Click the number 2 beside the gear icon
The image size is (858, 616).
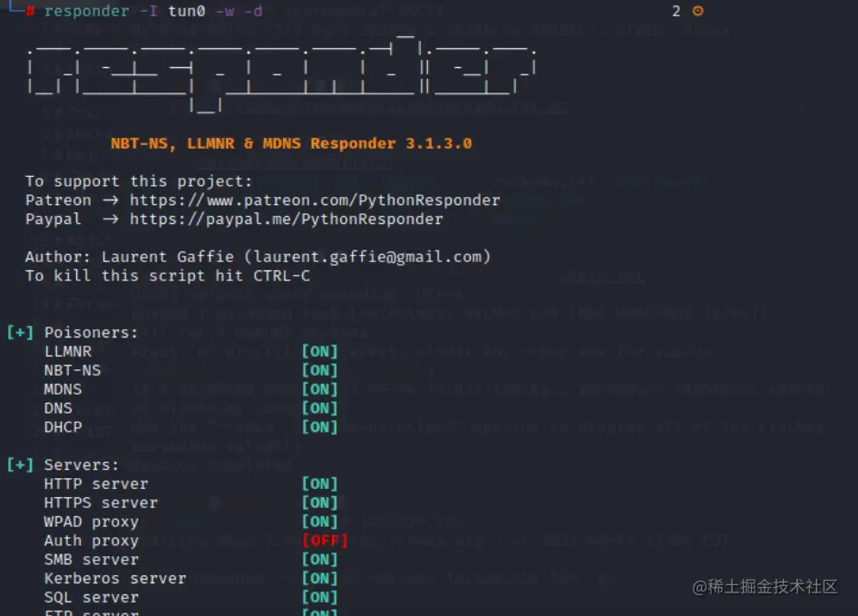[x=677, y=11]
